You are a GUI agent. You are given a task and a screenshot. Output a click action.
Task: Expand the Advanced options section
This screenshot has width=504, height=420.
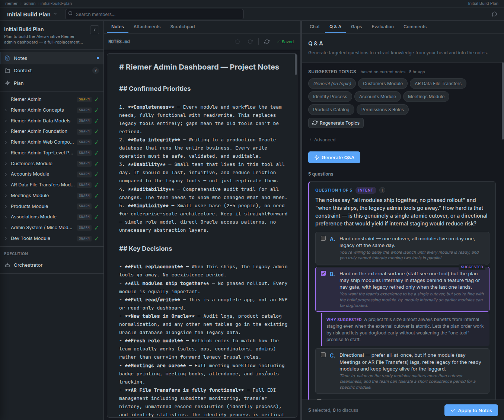pos(322,140)
